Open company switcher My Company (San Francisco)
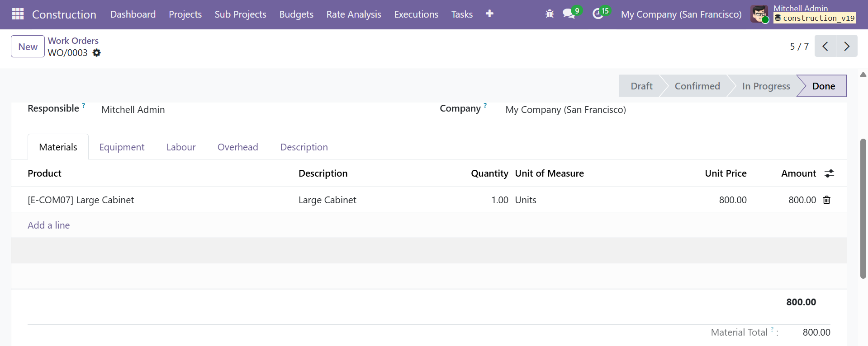 (681, 14)
